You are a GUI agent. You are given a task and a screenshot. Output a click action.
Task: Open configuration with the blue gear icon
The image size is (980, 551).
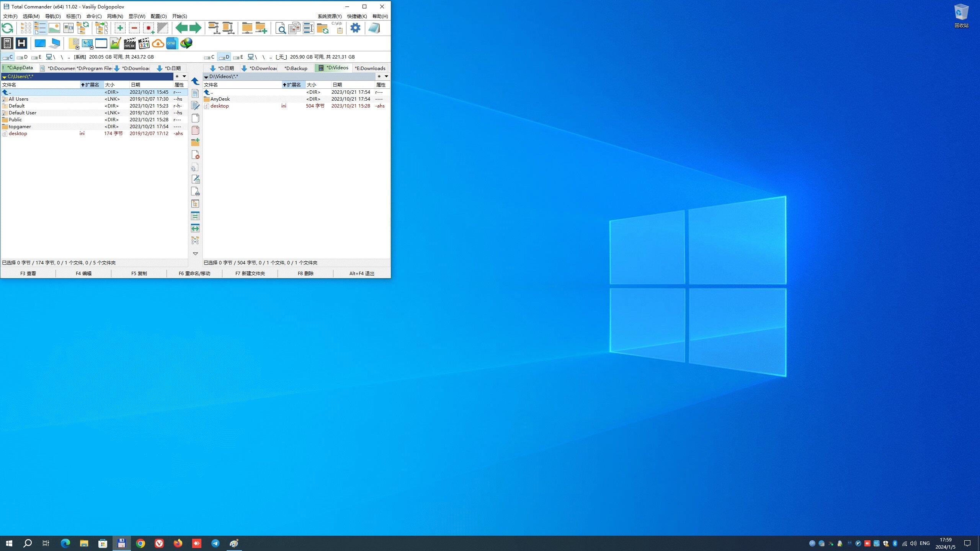pyautogui.click(x=355, y=28)
